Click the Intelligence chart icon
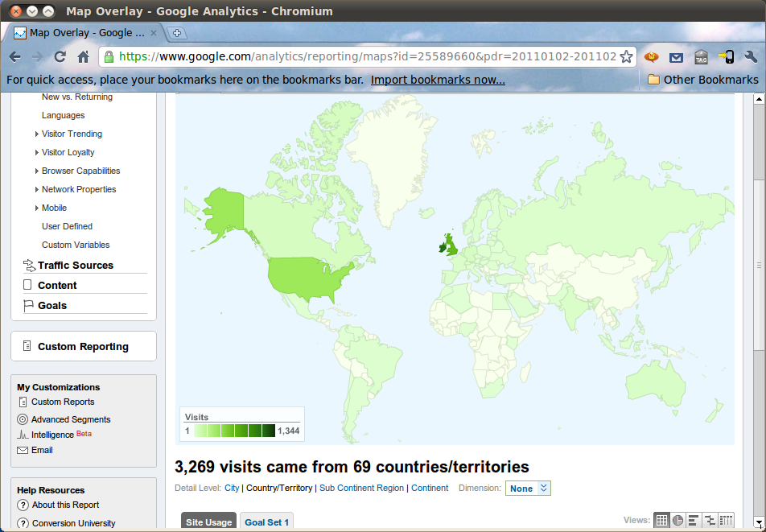The width and height of the screenshot is (766, 532). [23, 435]
